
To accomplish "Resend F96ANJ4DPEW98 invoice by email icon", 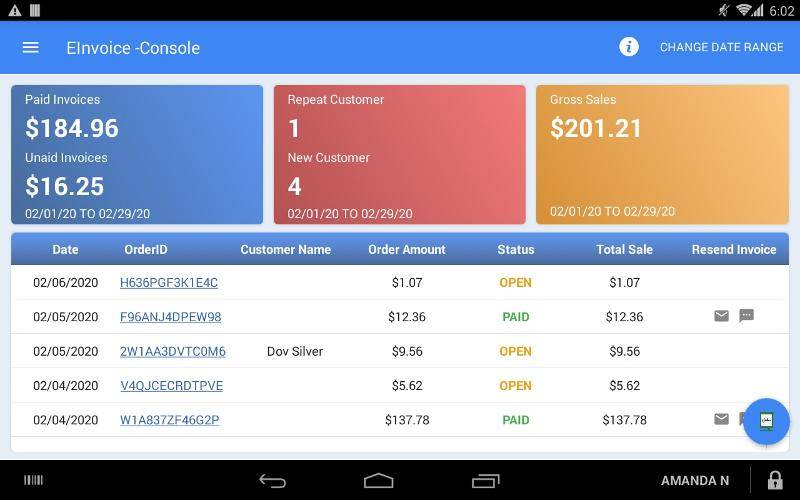I will (x=721, y=316).
